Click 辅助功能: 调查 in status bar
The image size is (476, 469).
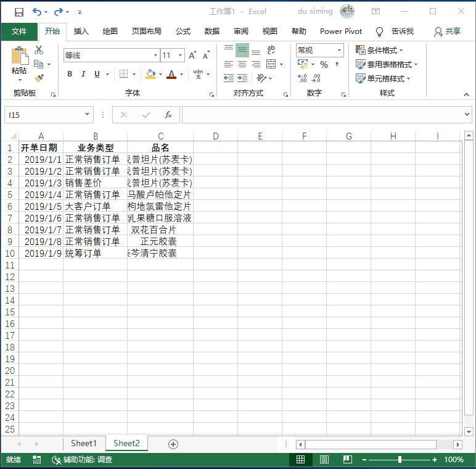[82, 460]
